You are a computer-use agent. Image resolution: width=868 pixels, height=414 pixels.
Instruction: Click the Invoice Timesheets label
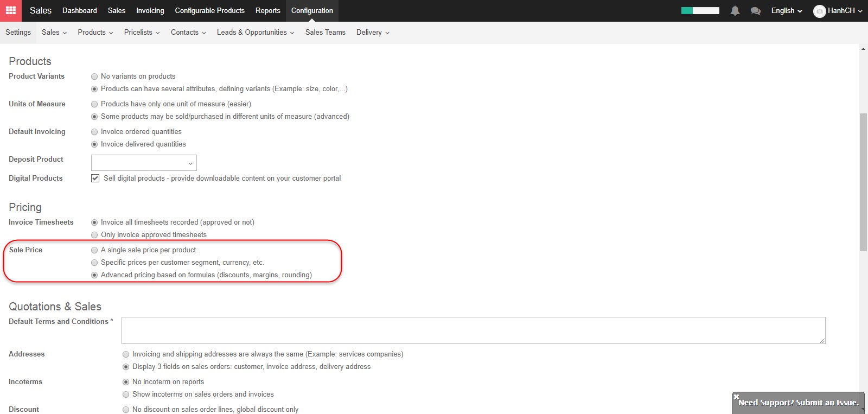coord(41,222)
